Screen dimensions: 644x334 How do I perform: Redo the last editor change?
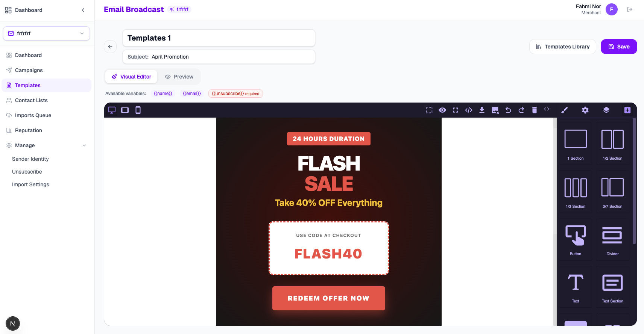[521, 110]
